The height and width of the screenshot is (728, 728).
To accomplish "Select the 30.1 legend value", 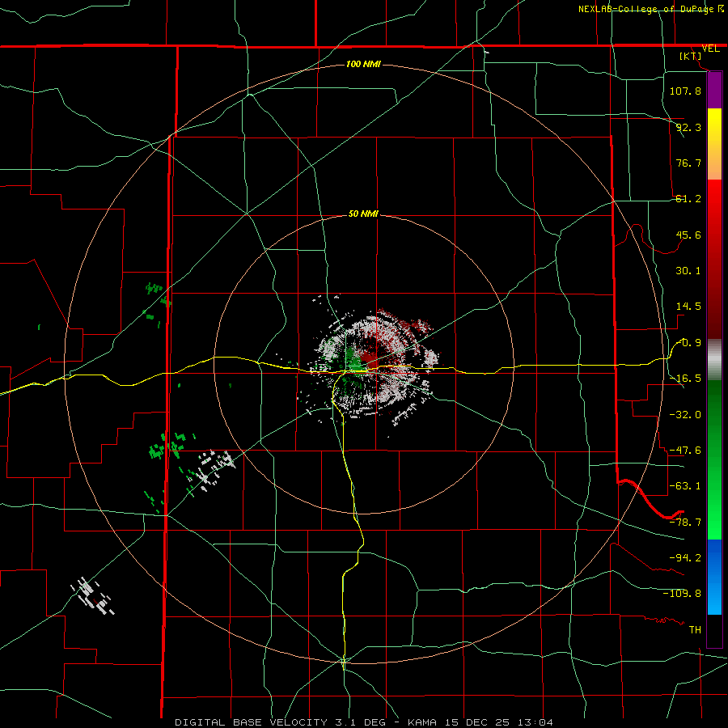I will coord(688,271).
